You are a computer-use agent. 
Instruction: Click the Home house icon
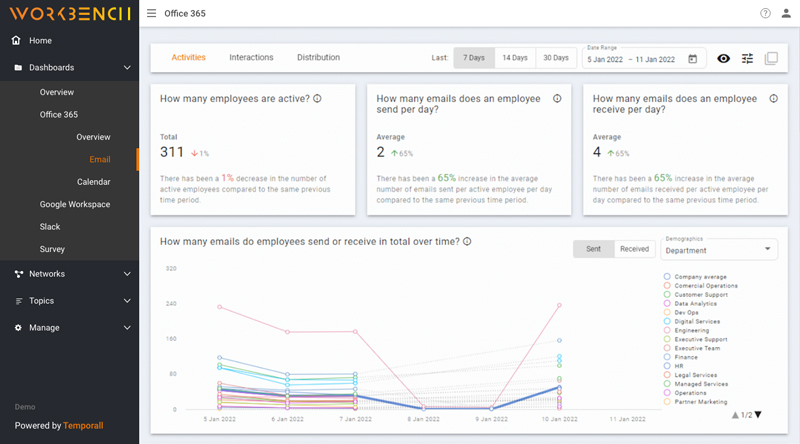click(x=16, y=40)
